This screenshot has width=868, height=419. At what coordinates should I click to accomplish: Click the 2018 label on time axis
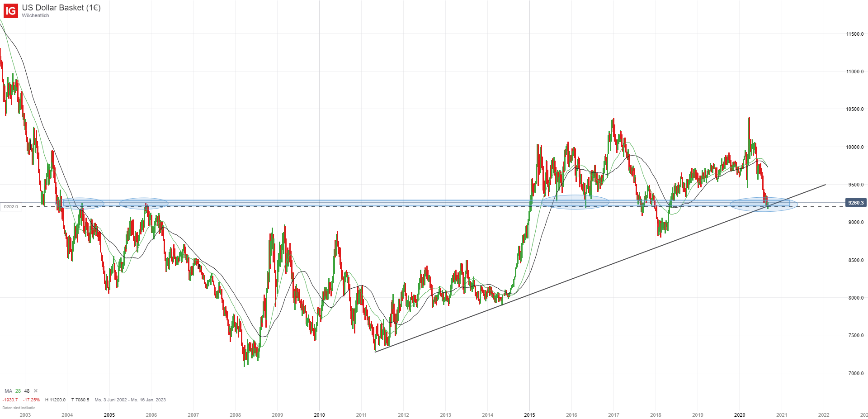pyautogui.click(x=656, y=415)
